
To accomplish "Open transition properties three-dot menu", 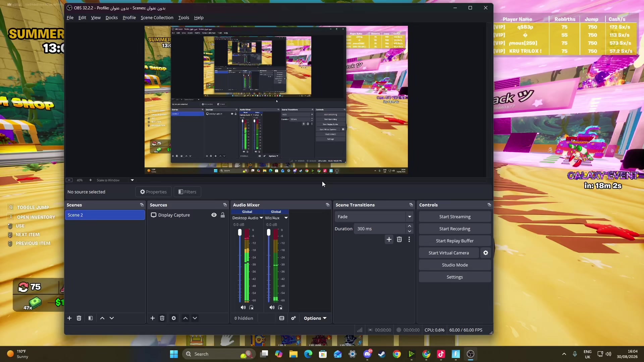I will (409, 239).
